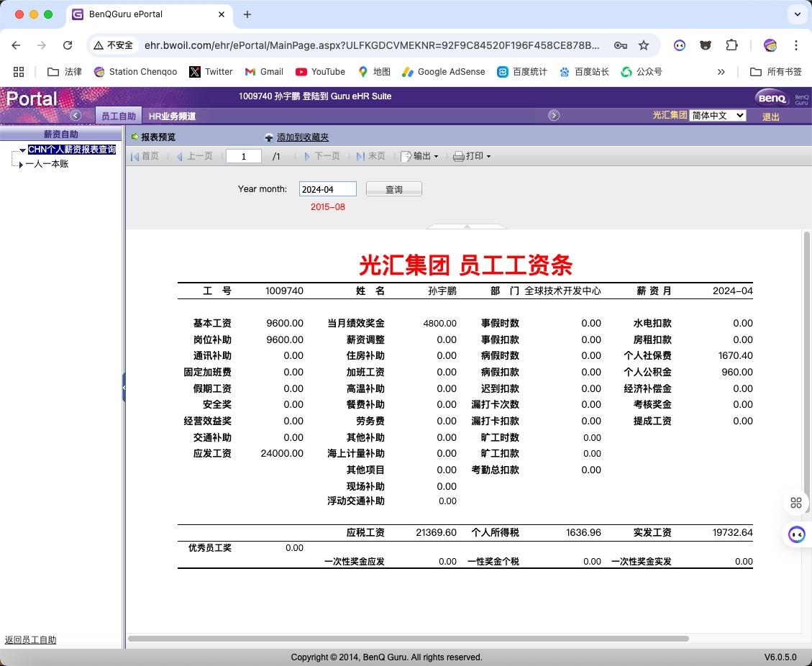Click the horizontal scrollbar at the bottom
This screenshot has width=812, height=666.
[408, 639]
